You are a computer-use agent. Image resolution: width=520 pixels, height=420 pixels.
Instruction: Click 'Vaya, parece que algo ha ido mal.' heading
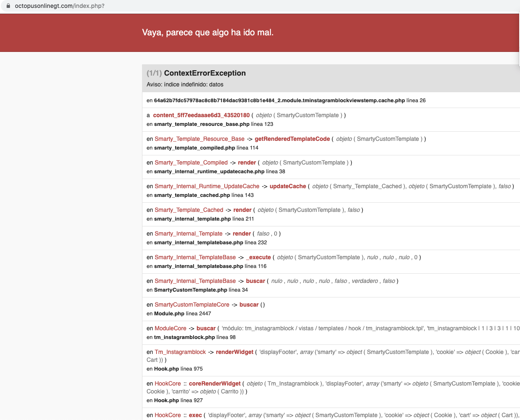coord(208,32)
